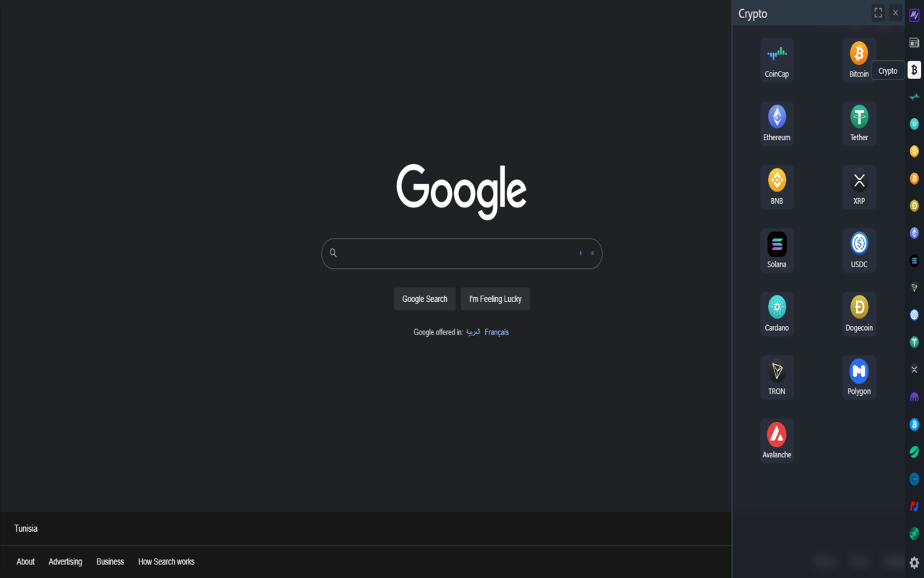Image resolution: width=924 pixels, height=578 pixels.
Task: Click the Solana icon in sidebar strip
Action: coord(914,261)
